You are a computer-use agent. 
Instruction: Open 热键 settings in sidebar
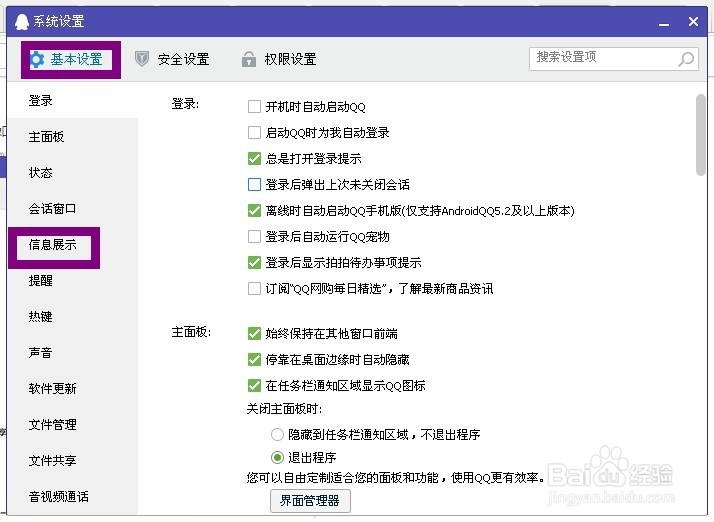click(72, 317)
